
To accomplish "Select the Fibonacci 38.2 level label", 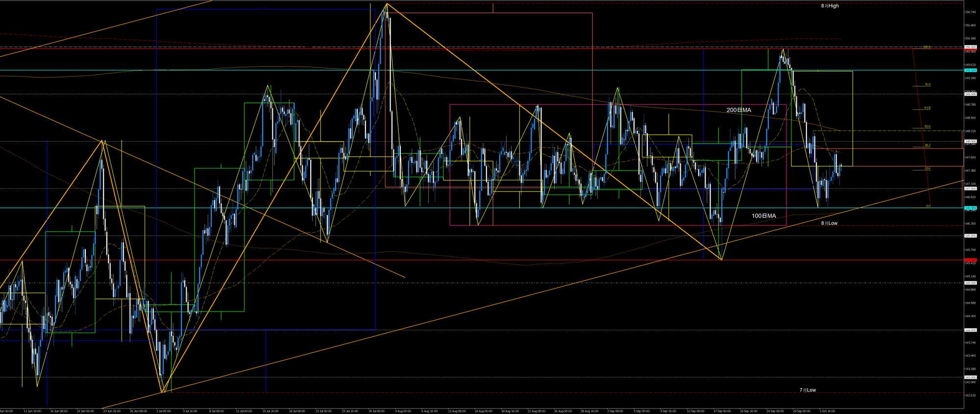I will [927, 145].
